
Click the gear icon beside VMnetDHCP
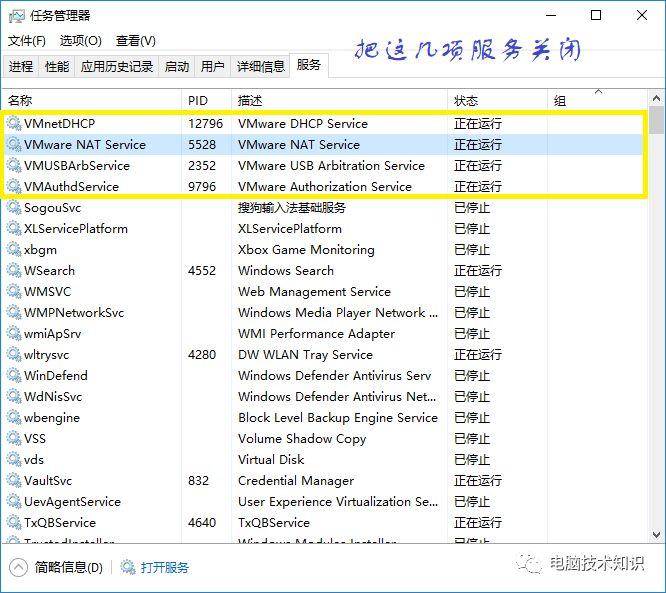point(14,123)
